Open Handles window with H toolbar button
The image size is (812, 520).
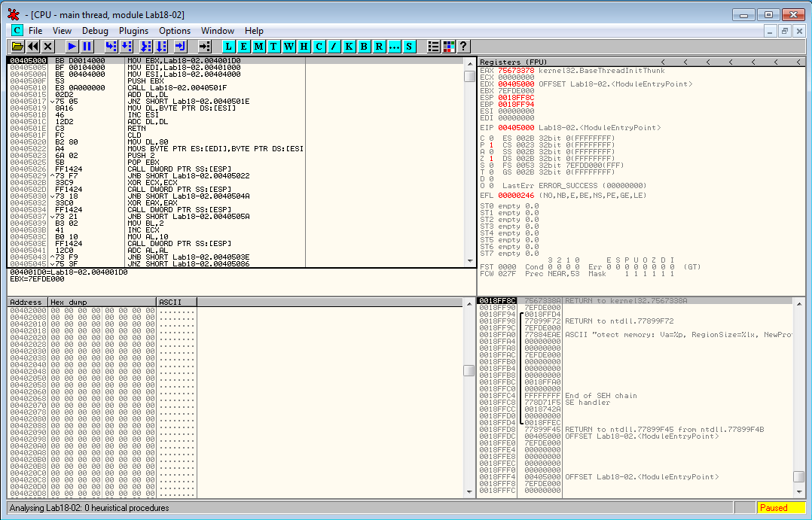304,47
